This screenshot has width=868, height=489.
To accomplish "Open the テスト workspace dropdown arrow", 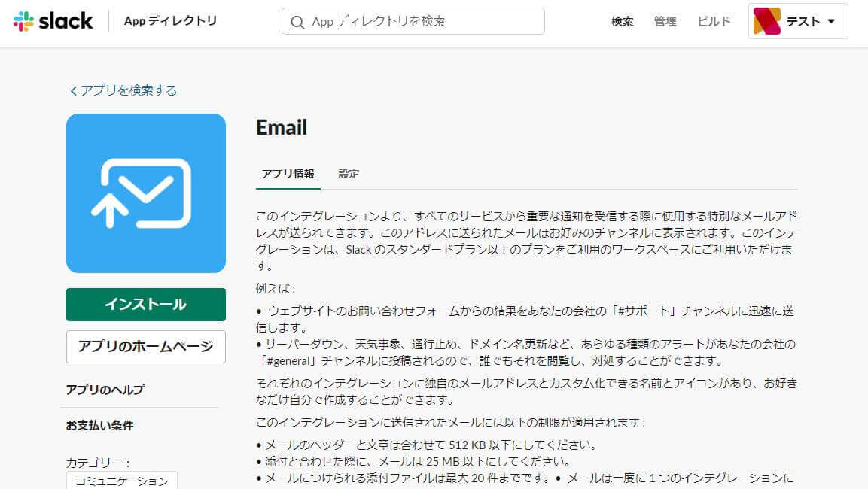I will click(832, 21).
